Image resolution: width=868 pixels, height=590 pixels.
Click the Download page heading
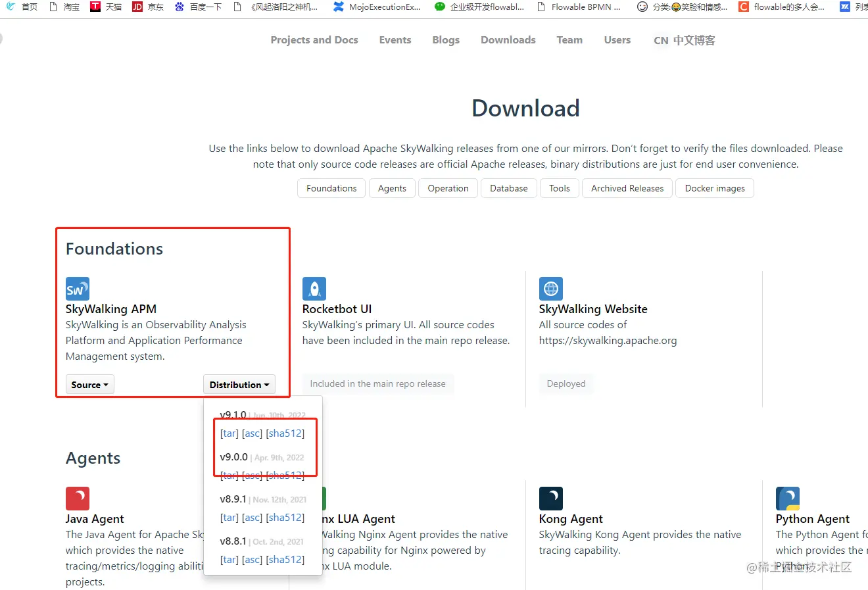[526, 108]
